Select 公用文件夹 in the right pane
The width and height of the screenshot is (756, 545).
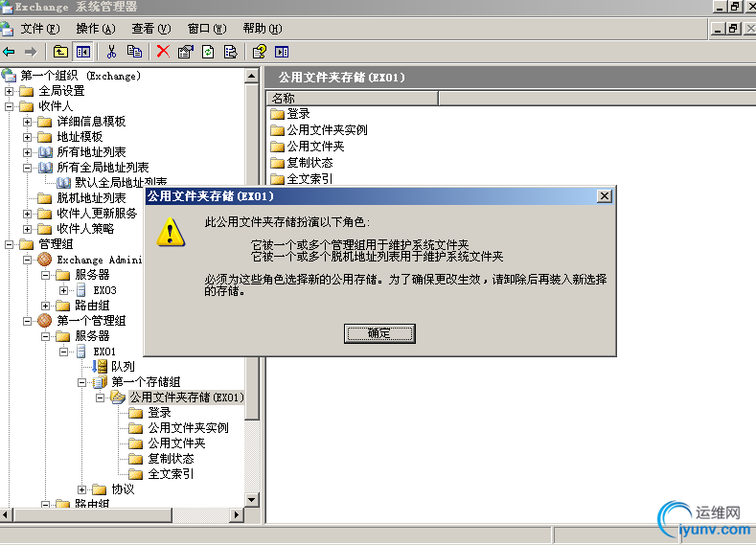point(316,147)
